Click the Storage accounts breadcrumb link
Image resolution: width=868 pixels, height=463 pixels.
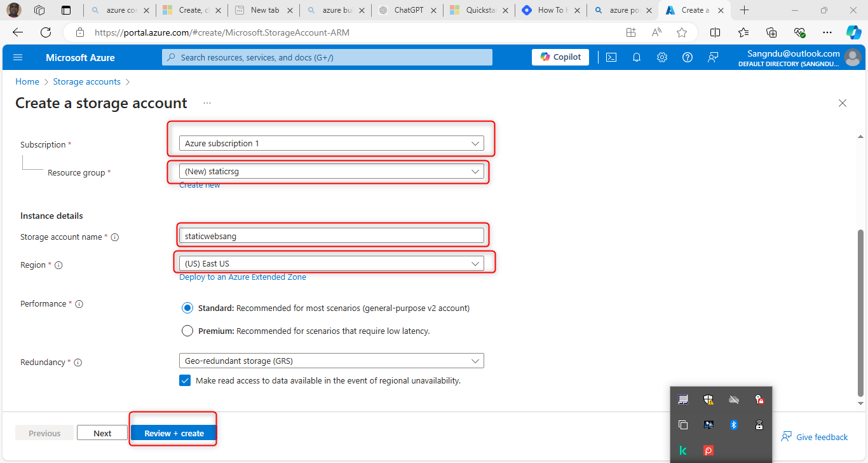click(x=86, y=82)
